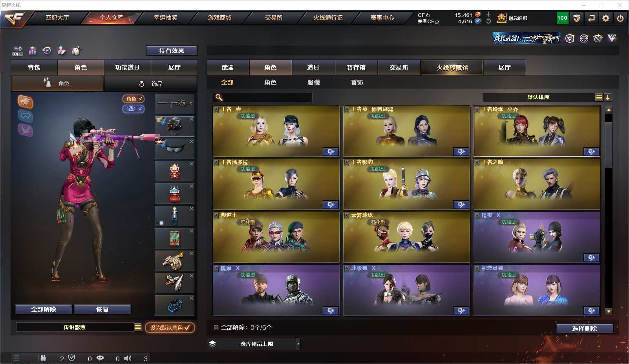Click the wolf-head icon beside character preview
Viewport: 629px width, 364px height.
pyautogui.click(x=26, y=102)
